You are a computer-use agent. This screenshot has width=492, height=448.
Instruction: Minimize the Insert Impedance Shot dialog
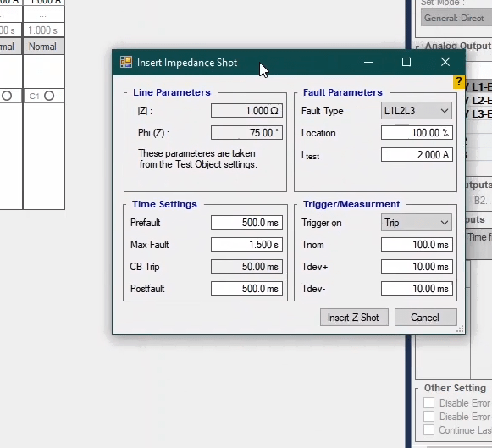point(368,62)
